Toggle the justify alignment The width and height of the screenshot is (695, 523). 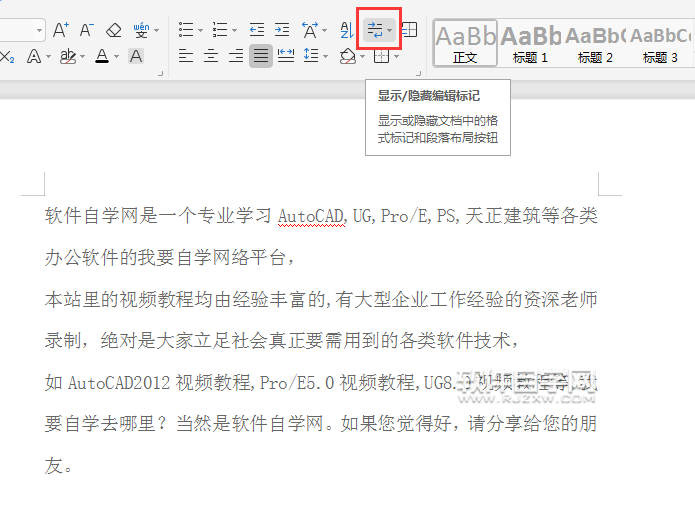point(261,56)
